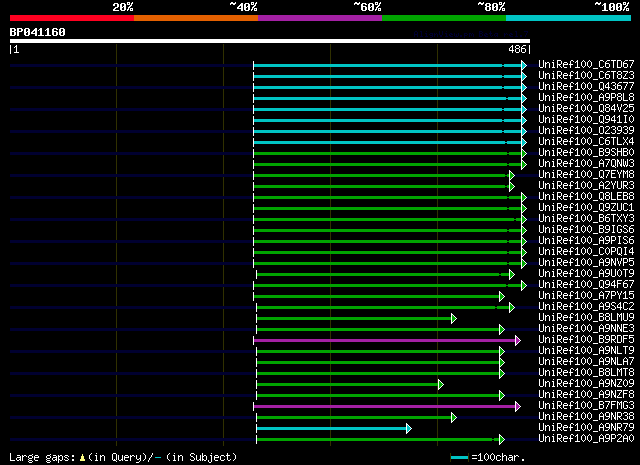Click the UniRef100_B7FMG3 label
The image size is (640, 465).
(x=586, y=406)
